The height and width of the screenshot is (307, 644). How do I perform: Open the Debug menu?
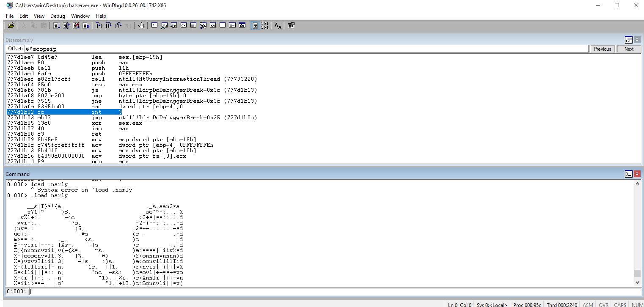tap(58, 16)
